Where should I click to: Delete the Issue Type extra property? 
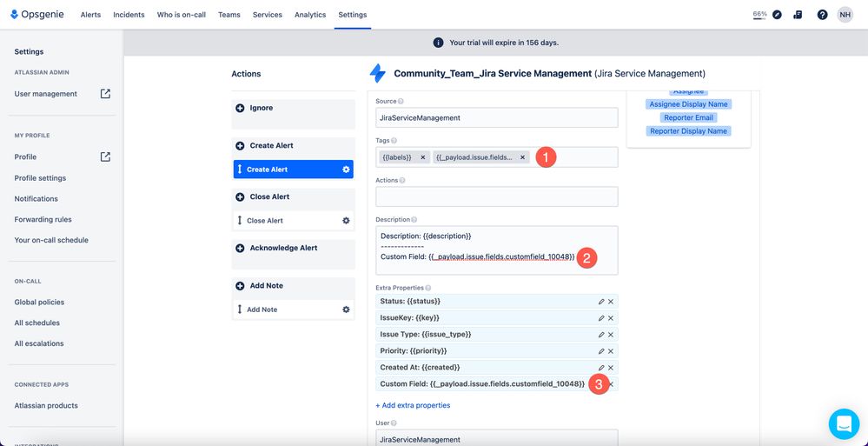pos(611,335)
